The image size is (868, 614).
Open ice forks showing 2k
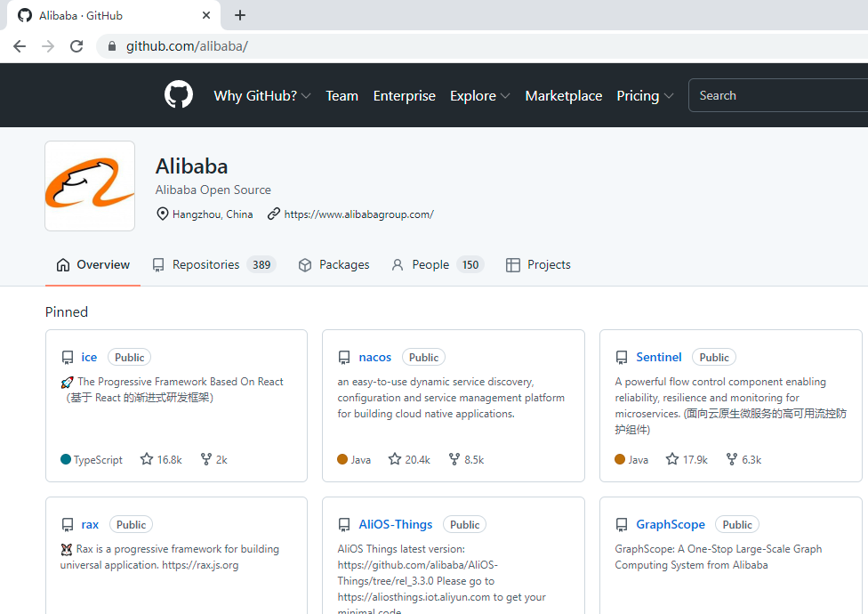point(213,459)
